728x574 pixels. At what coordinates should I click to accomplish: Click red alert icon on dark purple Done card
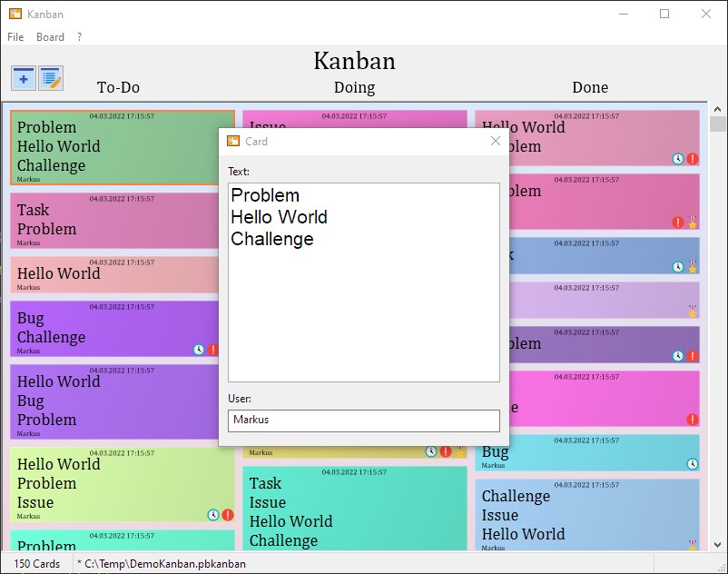pos(693,356)
